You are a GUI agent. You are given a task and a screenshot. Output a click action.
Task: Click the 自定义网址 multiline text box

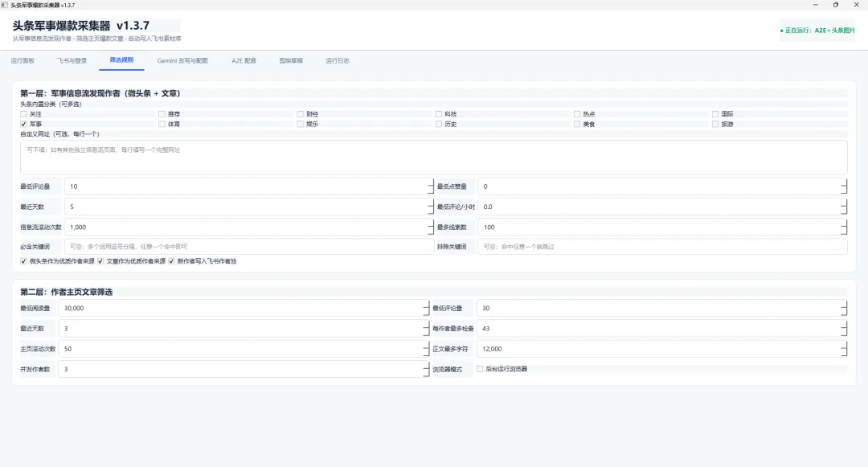tap(433, 158)
